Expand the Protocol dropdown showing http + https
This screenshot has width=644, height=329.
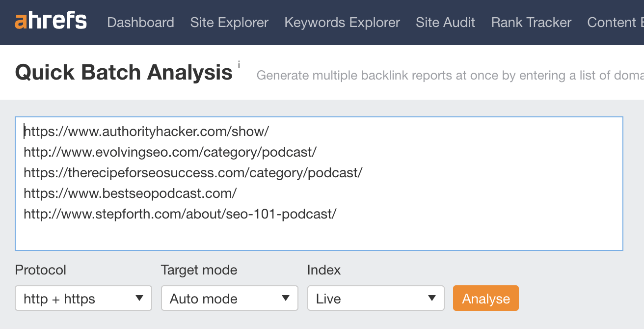click(83, 299)
